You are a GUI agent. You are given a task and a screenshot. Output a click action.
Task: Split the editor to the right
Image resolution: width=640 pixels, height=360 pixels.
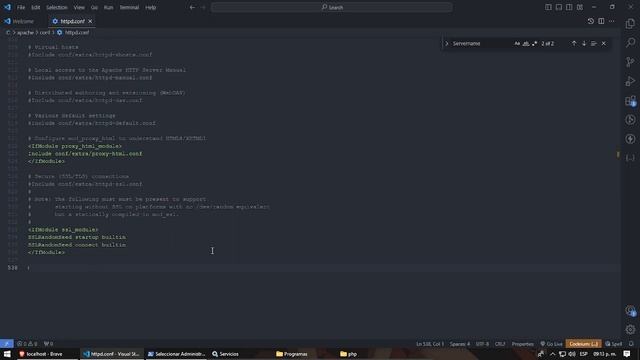(x=601, y=21)
